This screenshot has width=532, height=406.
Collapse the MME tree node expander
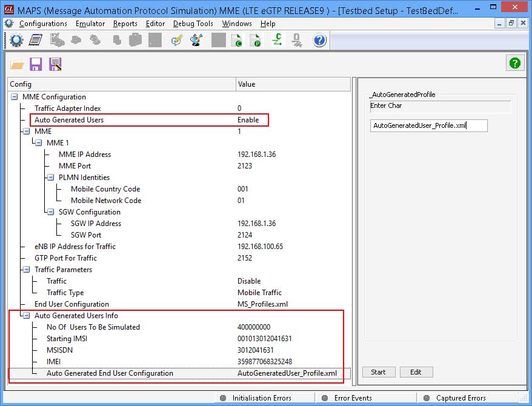click(x=27, y=131)
